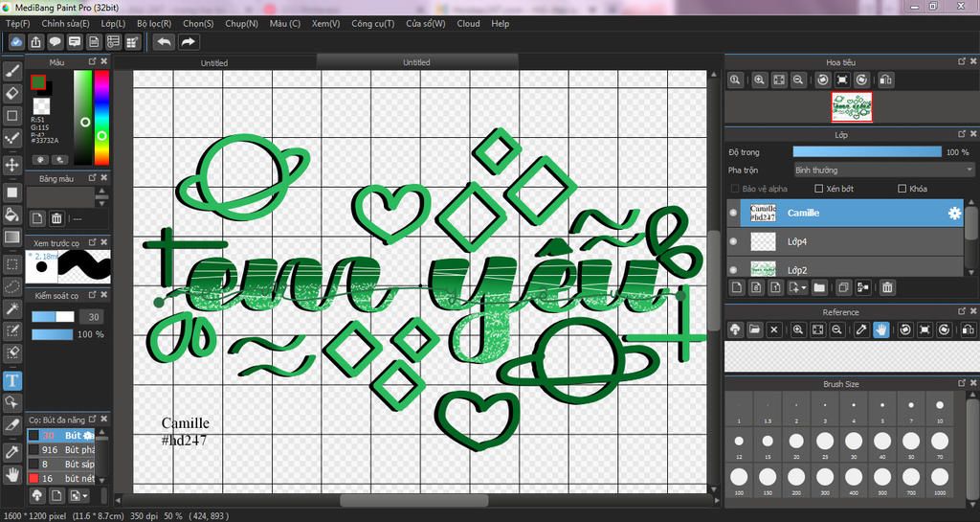
Task: Open the Lớp(L) menu
Action: (113, 24)
